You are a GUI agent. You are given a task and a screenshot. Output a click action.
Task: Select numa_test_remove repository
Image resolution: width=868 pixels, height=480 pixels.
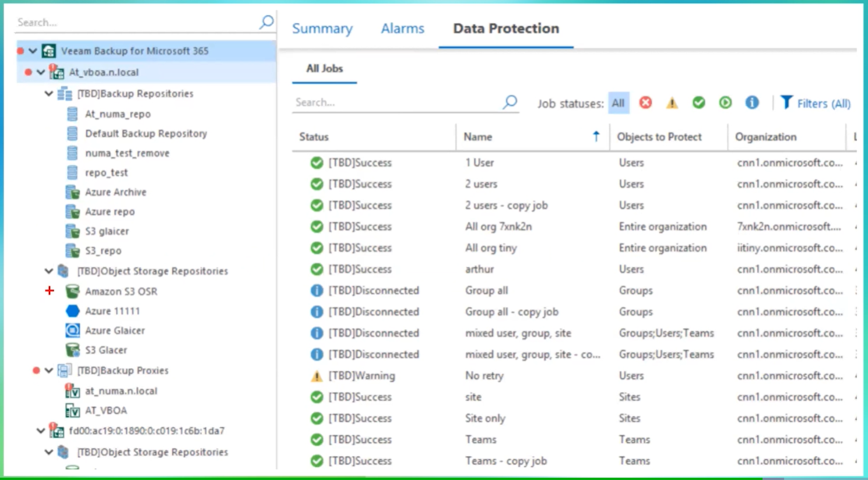(x=127, y=153)
